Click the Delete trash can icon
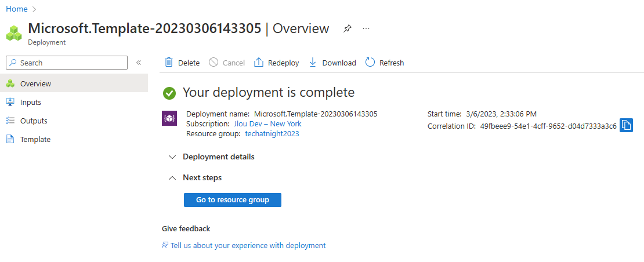This screenshot has width=644, height=262. pos(169,63)
